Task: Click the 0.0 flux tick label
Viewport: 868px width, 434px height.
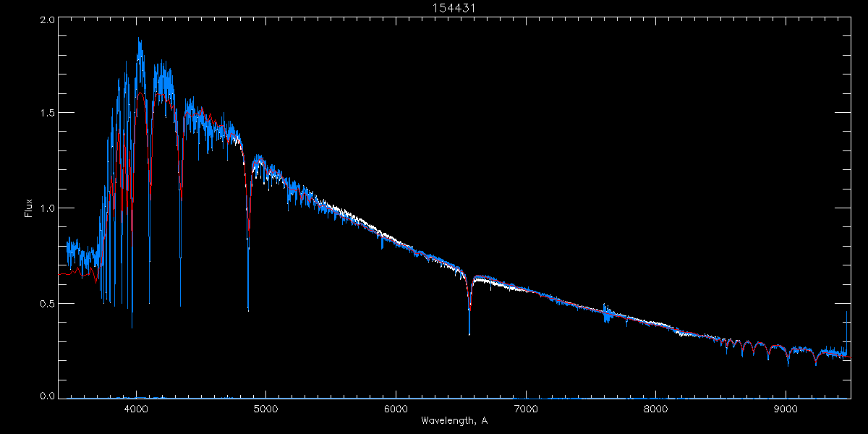Action: click(47, 396)
